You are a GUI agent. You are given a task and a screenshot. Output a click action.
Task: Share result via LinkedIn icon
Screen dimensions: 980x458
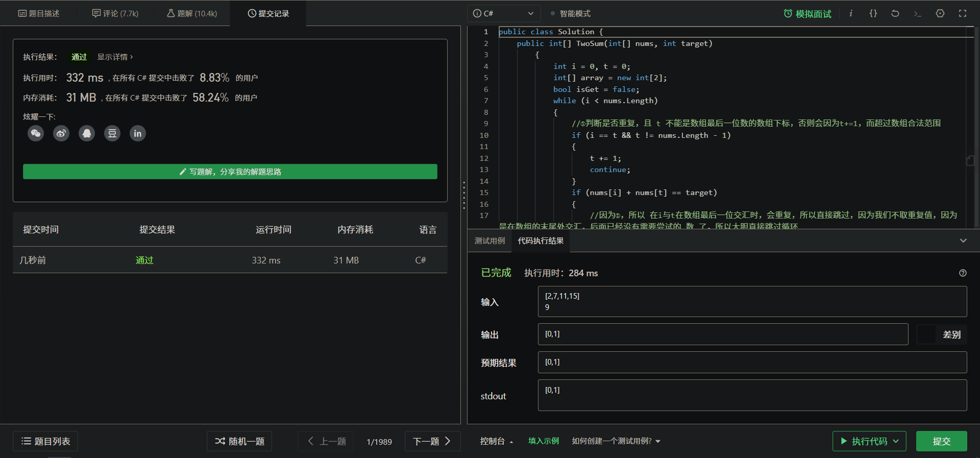[138, 133]
